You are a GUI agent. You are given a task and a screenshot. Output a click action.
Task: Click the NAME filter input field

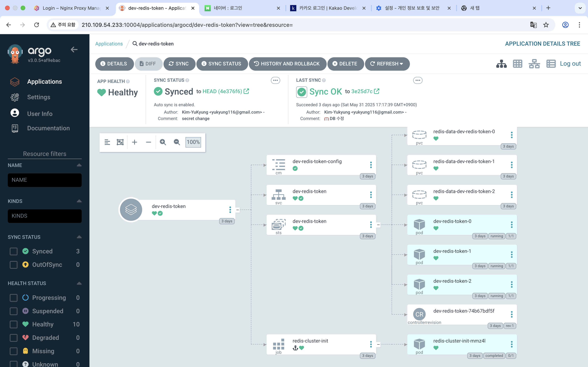tap(45, 180)
